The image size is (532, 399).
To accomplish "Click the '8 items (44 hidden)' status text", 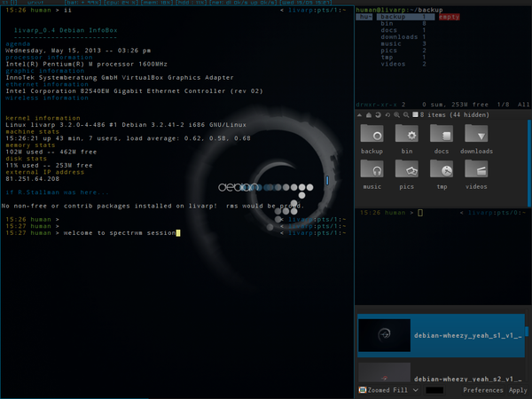I will (455, 114).
